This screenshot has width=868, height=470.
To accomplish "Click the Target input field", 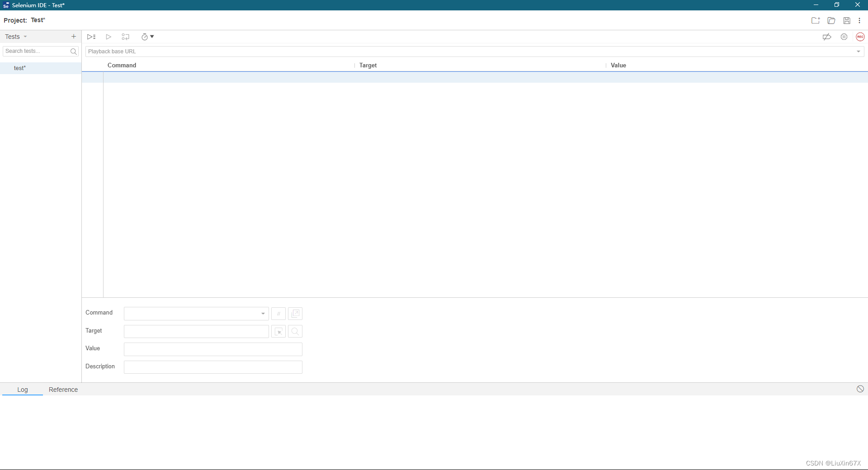I will click(x=196, y=331).
